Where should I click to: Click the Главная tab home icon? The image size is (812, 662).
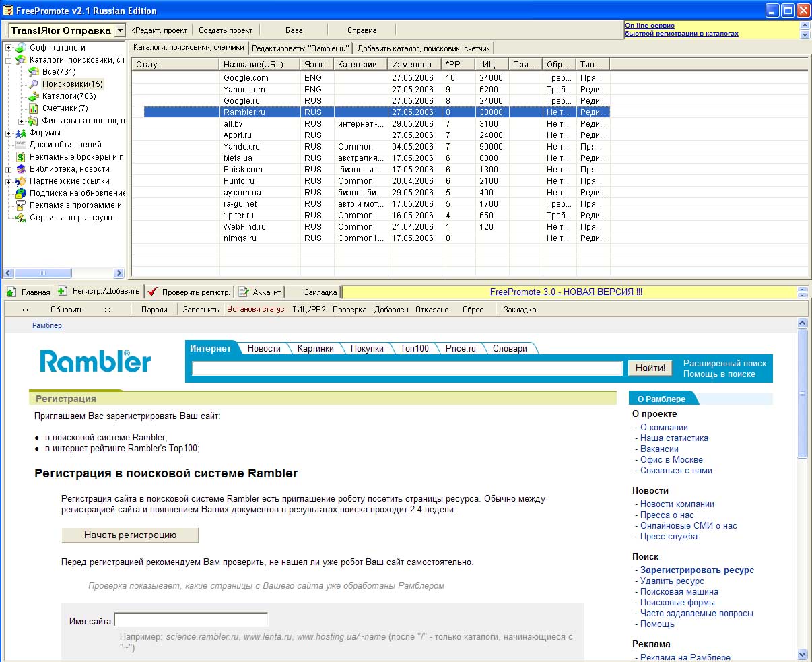tap(11, 292)
